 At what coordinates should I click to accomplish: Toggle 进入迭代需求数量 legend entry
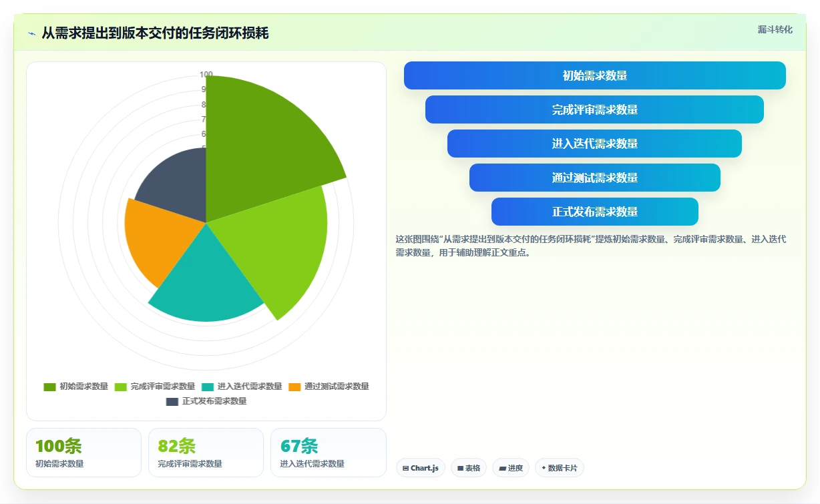click(242, 387)
